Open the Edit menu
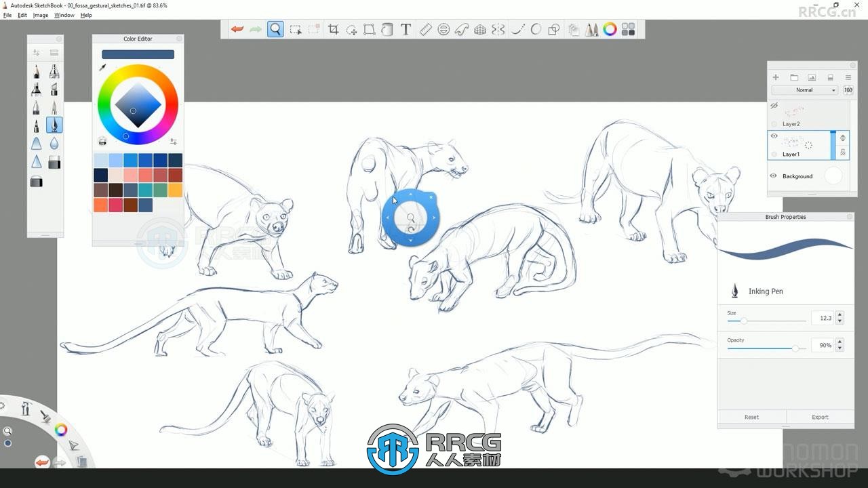This screenshot has width=868, height=488. coord(22,15)
